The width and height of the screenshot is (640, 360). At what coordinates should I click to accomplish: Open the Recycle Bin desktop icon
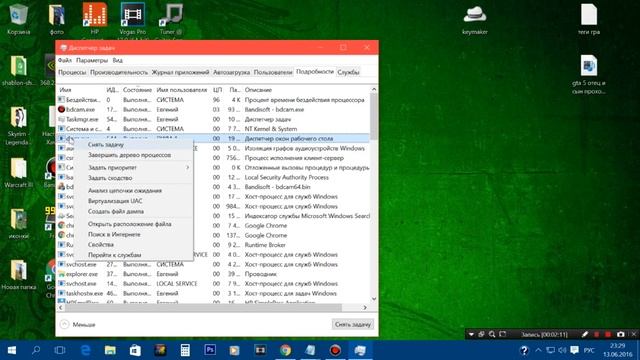18,18
